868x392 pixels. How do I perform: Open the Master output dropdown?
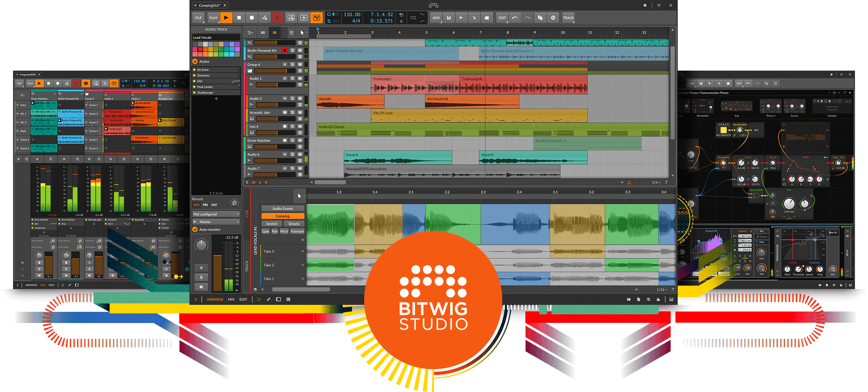point(216,222)
